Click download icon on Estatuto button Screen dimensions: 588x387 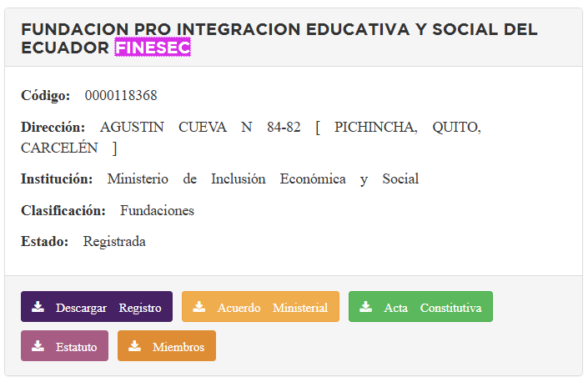click(x=38, y=346)
